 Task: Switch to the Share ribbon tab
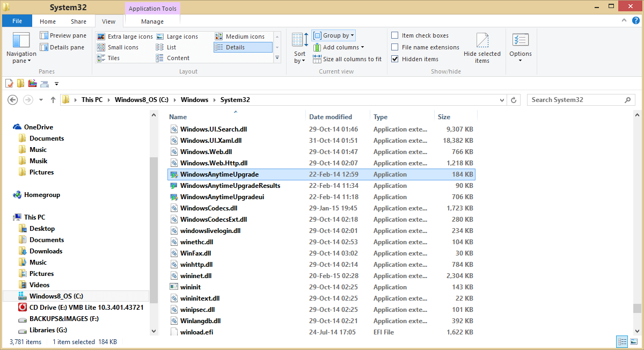(x=78, y=21)
